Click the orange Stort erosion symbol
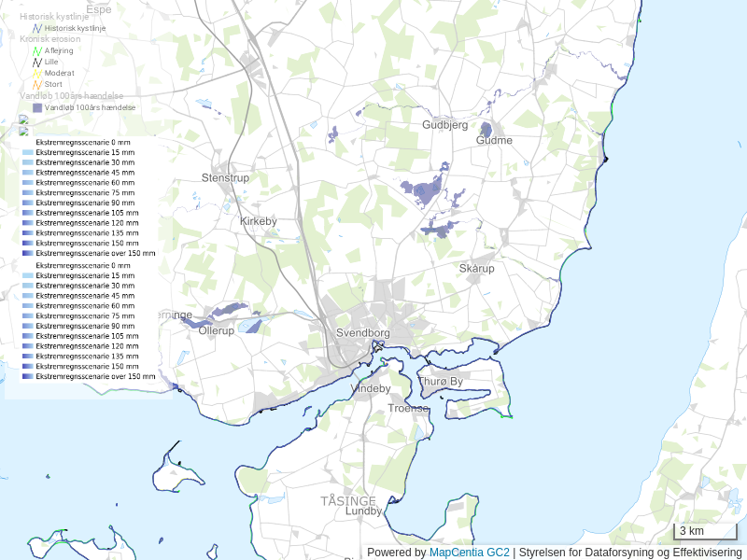The width and height of the screenshot is (747, 560). tap(37, 84)
